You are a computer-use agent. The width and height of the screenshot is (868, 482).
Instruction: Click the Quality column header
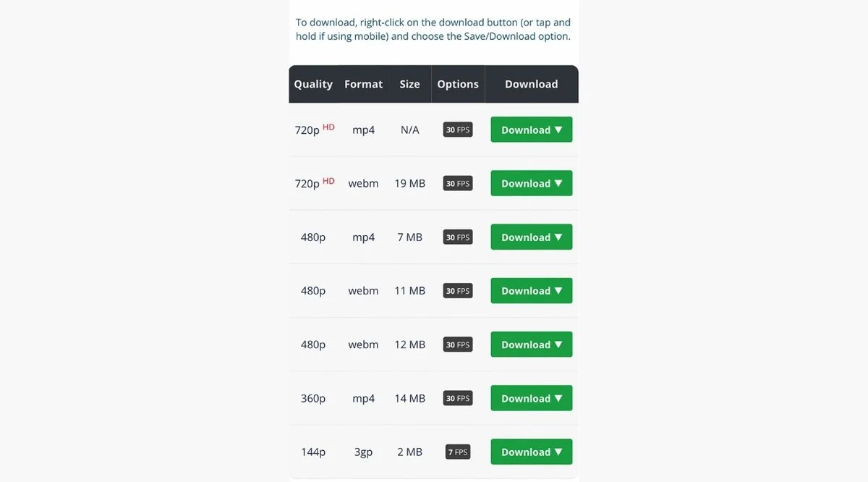click(x=313, y=84)
